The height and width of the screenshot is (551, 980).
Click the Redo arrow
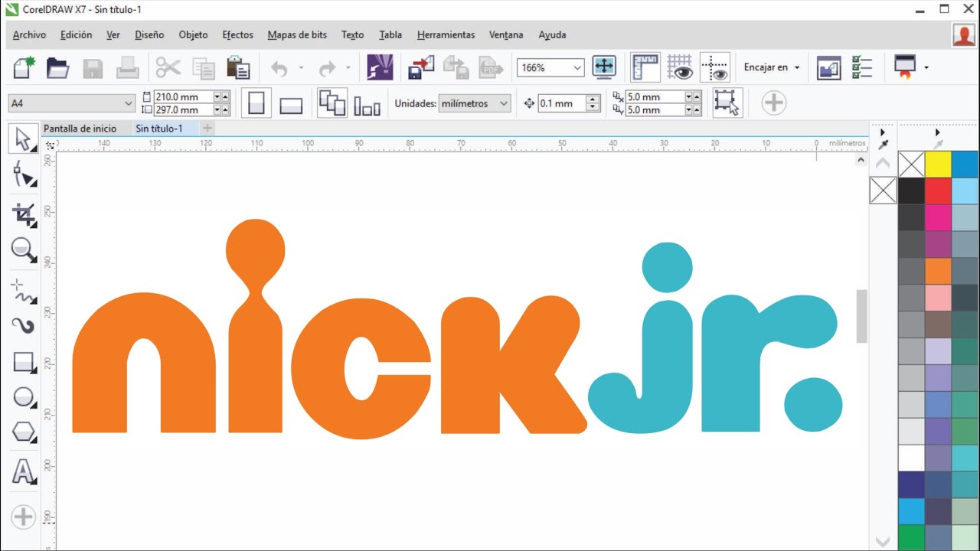327,68
